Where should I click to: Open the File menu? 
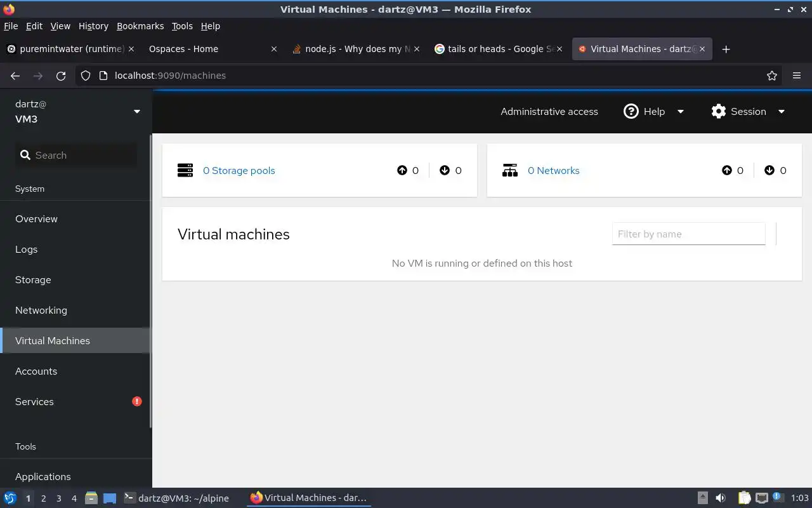(11, 26)
